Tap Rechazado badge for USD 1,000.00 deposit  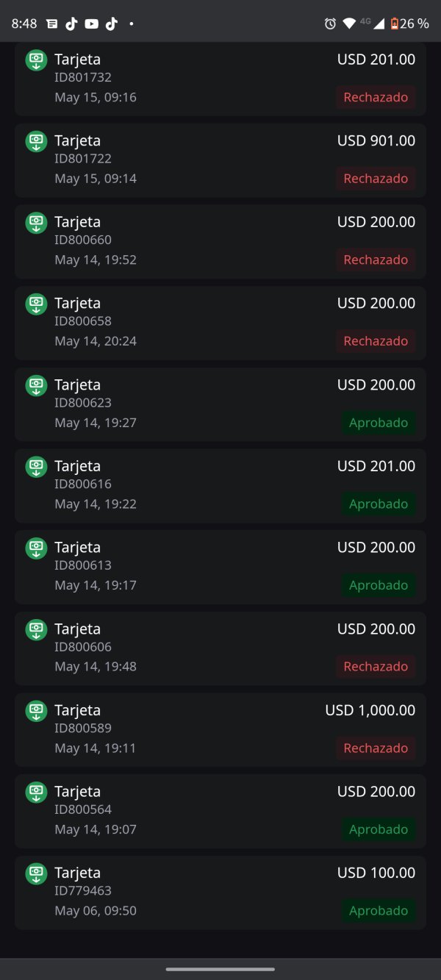(x=376, y=748)
